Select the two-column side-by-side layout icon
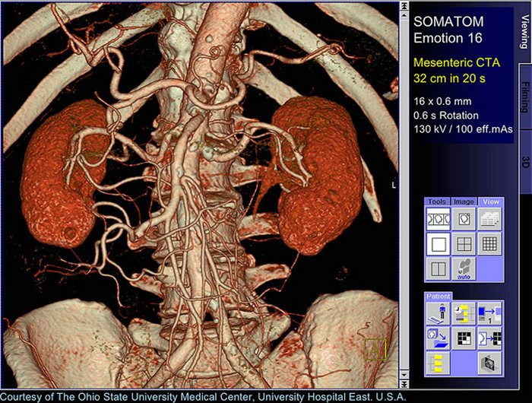 (x=438, y=268)
